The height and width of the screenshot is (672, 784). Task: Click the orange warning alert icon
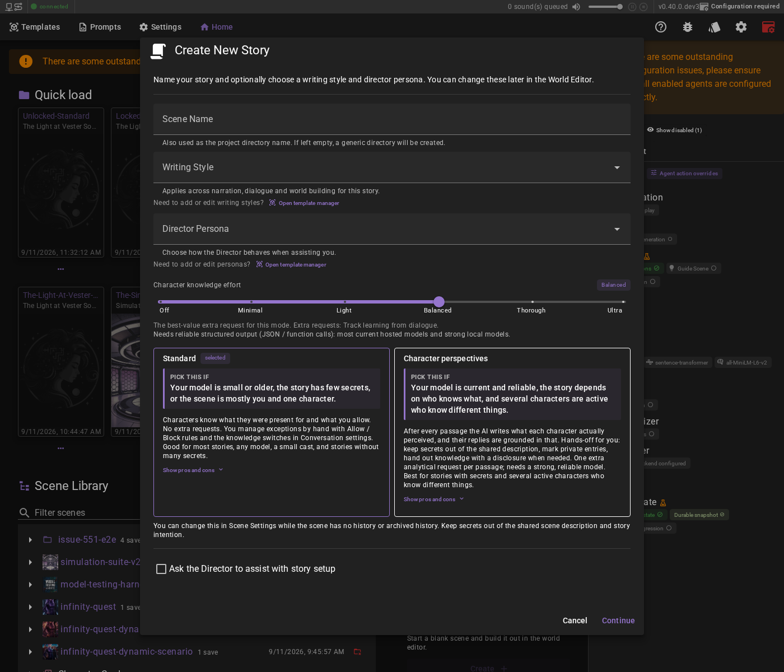[x=26, y=61]
